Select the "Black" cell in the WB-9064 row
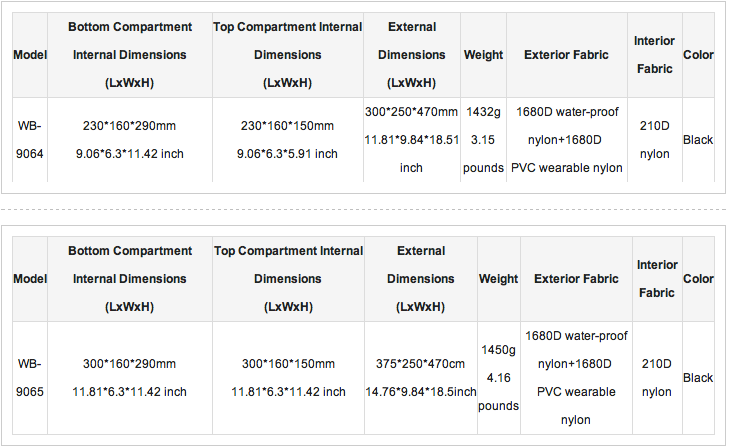This screenshot has width=729, height=446. (x=698, y=140)
